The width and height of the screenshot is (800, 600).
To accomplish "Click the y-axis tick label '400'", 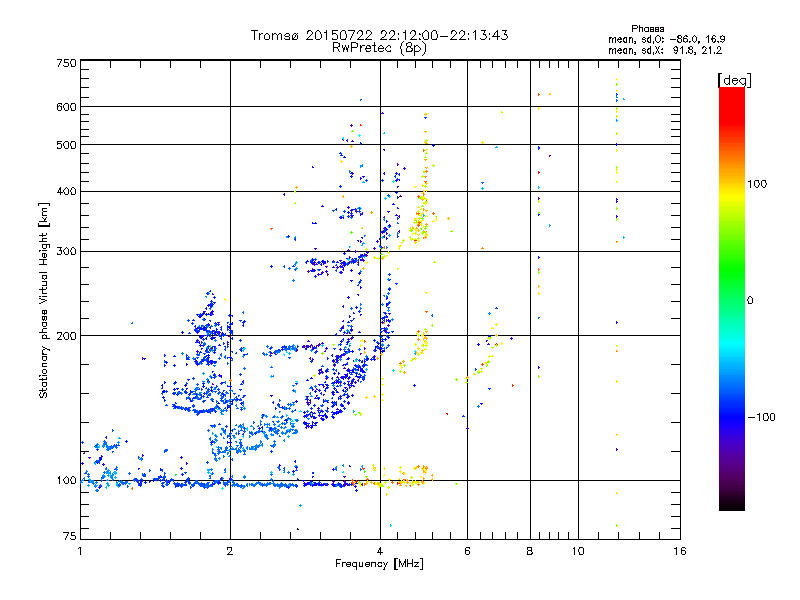I will 66,191.
